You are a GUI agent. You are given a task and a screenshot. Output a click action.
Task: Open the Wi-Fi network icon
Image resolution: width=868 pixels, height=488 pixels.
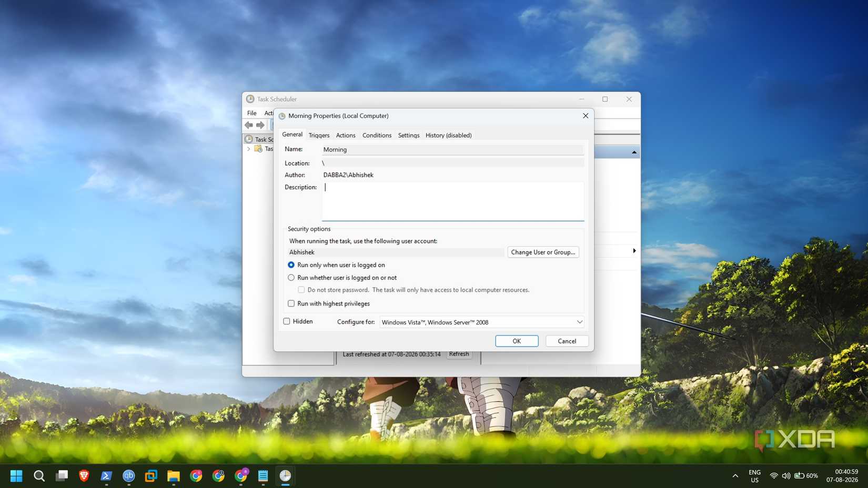774,476
